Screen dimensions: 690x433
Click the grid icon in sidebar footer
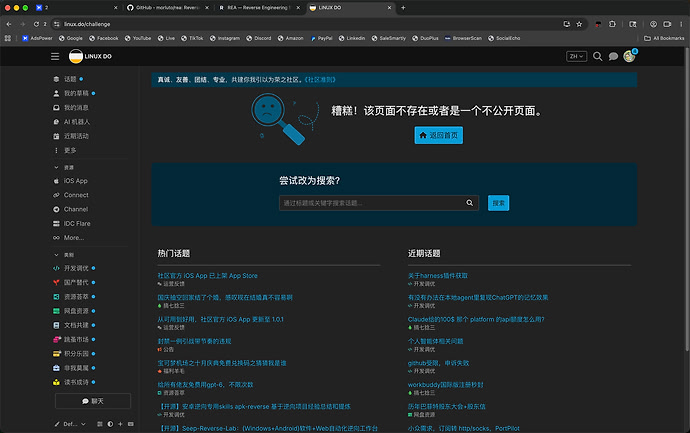[100, 424]
